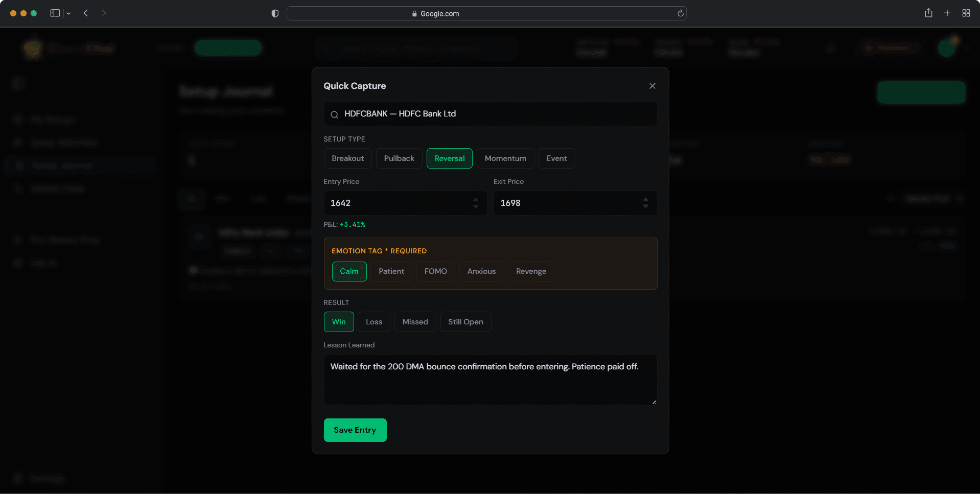Select the Pullback setup type
This screenshot has height=494, width=980.
tap(399, 158)
